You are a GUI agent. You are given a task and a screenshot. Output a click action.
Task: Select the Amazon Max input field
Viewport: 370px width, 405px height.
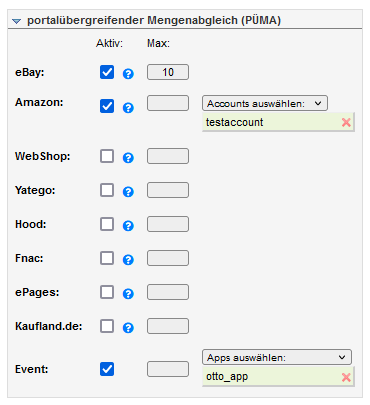click(x=168, y=103)
